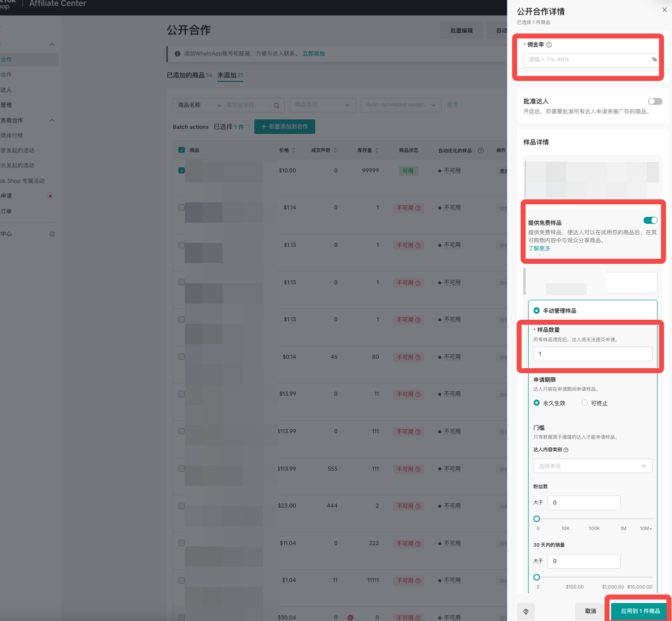This screenshot has width=672, height=621.
Task: Open the Auto-optimized sample dropdown
Action: 401,105
